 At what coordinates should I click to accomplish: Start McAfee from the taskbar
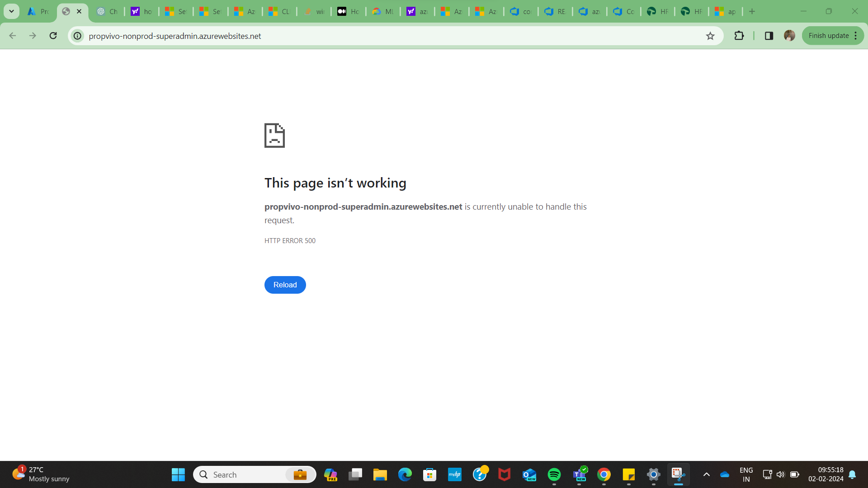(x=505, y=474)
